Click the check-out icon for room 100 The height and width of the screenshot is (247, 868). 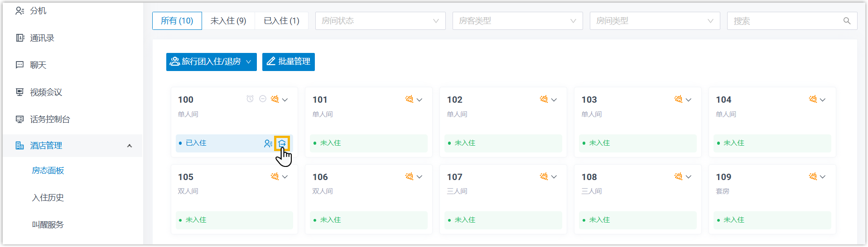(x=282, y=143)
